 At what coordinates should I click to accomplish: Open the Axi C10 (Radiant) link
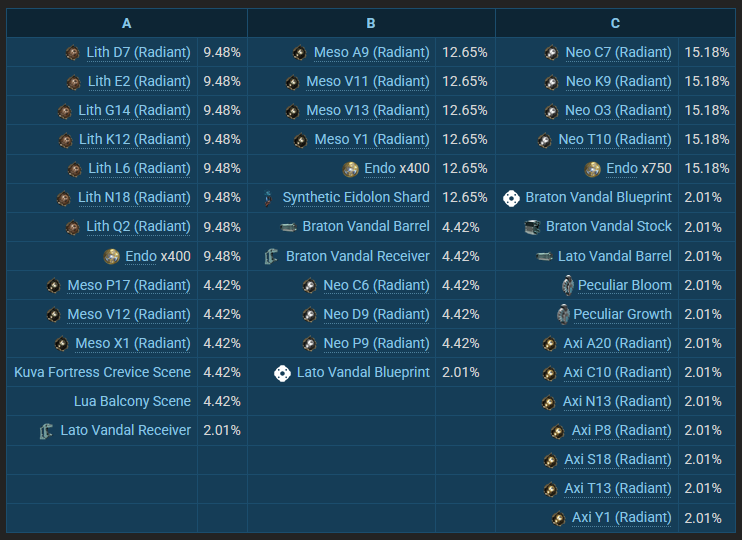pos(617,373)
